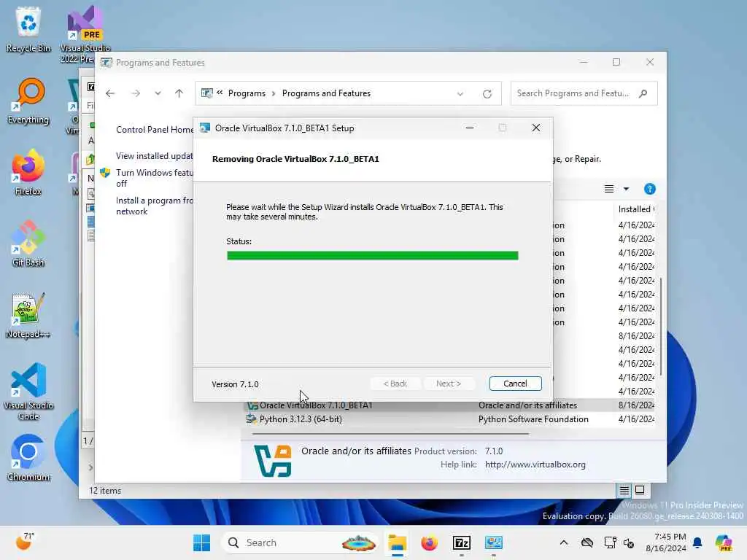Go forward in Programs and Features
The height and width of the screenshot is (560, 747).
[136, 93]
